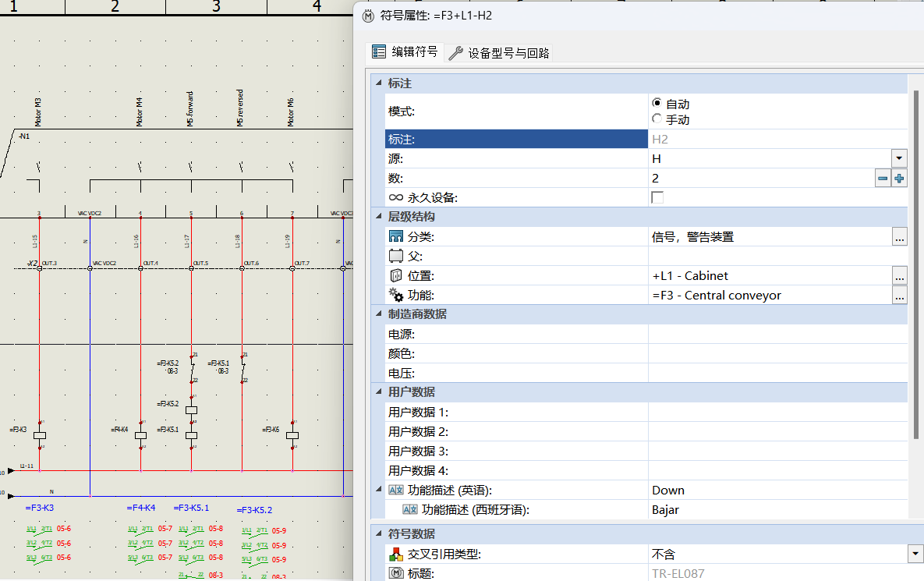924x581 pixels.
Task: Collapse the 层级结构 section
Action: (x=379, y=217)
